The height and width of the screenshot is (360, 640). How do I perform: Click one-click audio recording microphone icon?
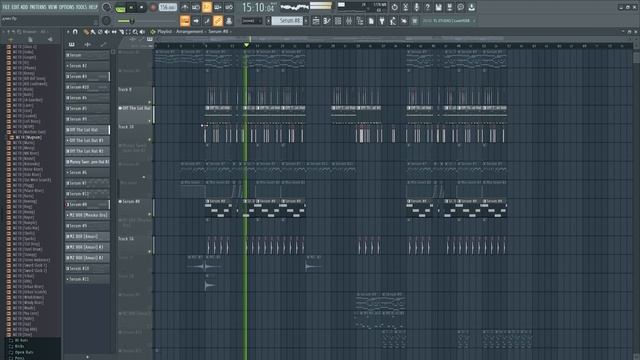coord(416,7)
